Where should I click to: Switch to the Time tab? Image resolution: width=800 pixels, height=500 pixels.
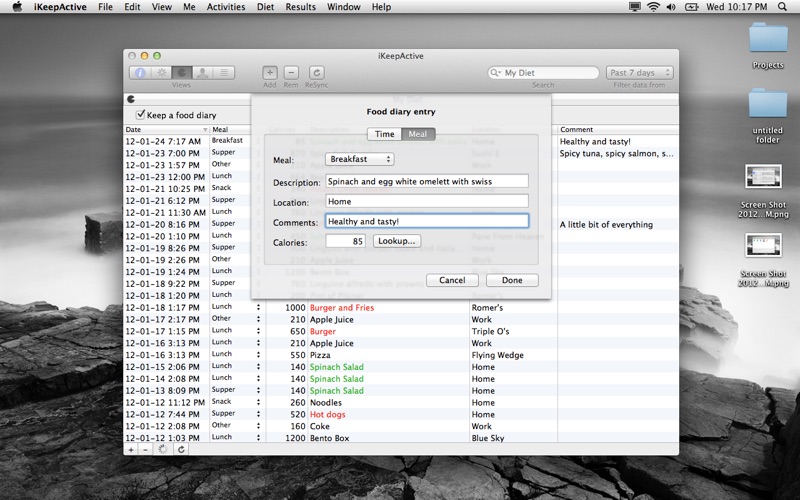point(385,134)
